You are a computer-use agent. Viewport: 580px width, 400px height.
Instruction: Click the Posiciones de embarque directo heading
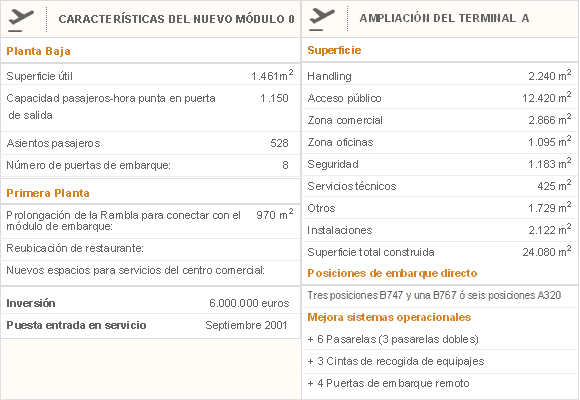pos(392,273)
